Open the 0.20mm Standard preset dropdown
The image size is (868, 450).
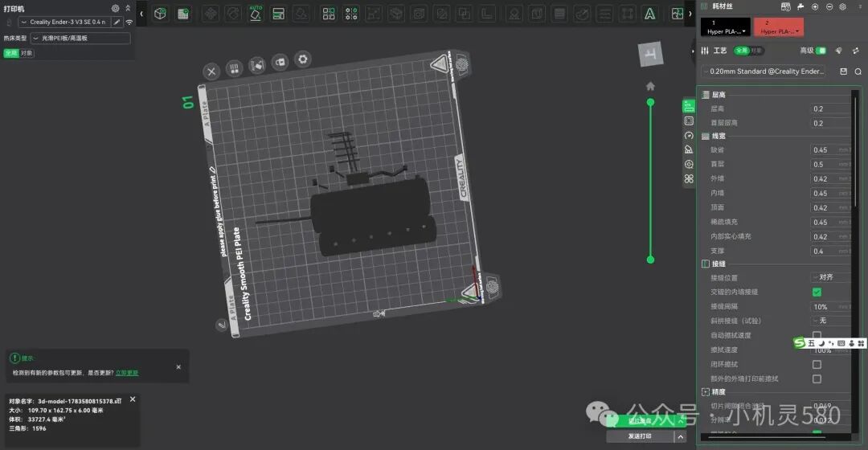(x=764, y=72)
